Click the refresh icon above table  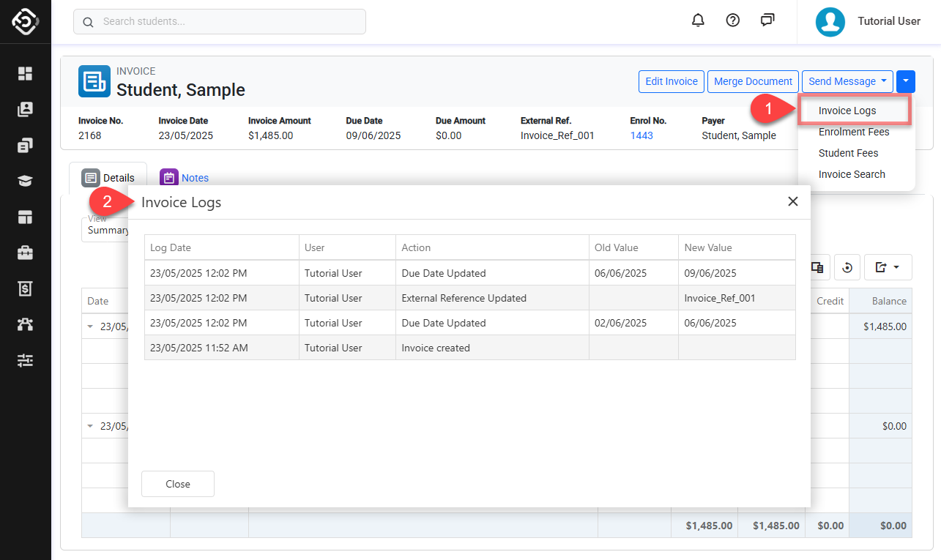point(847,268)
